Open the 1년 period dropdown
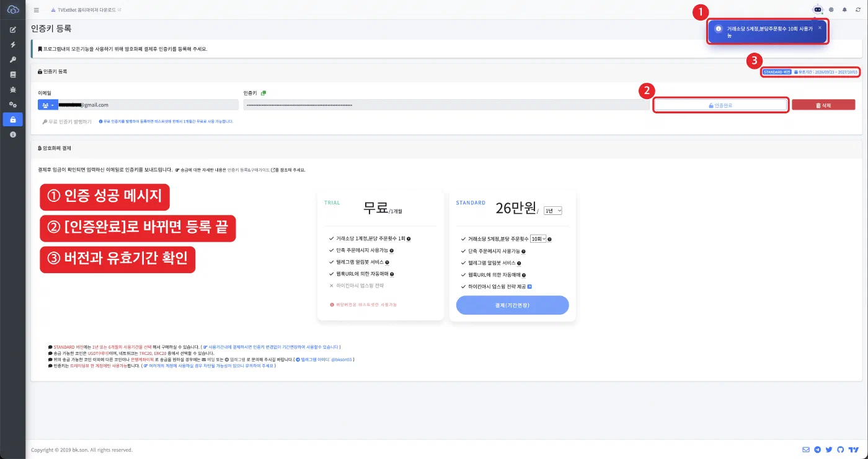 (x=552, y=211)
